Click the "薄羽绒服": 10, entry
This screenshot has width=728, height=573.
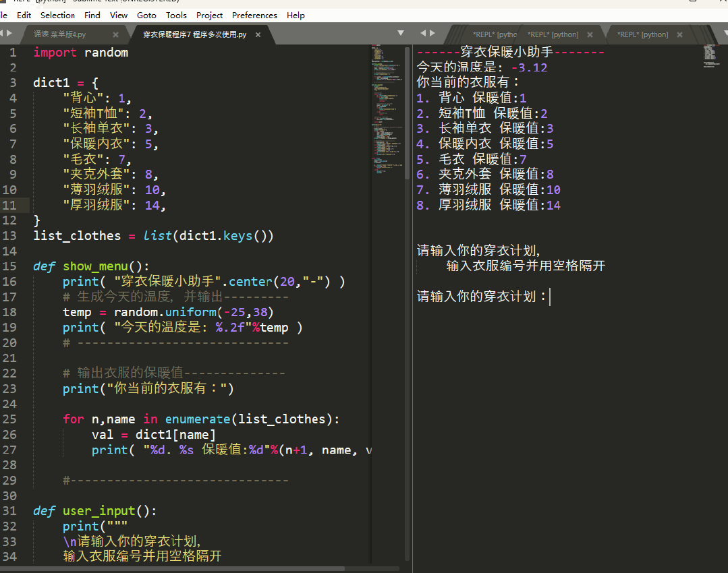115,189
